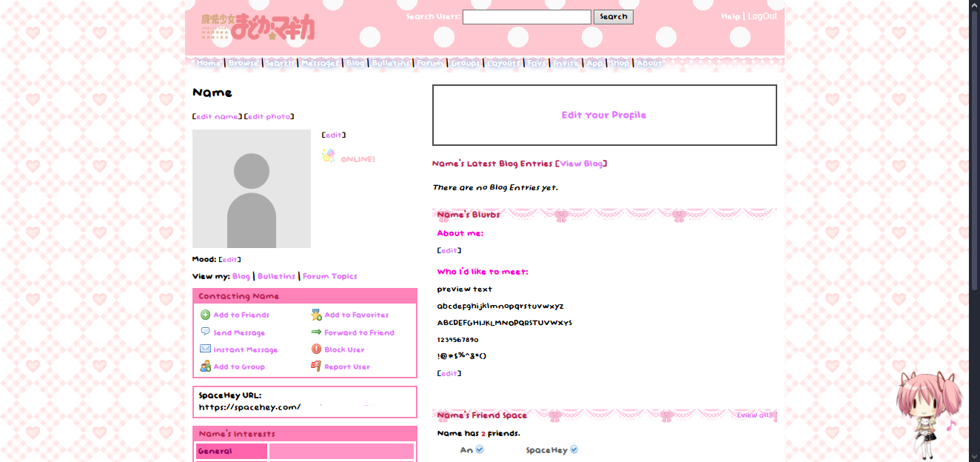Click the Add to Group icon
Screen dimensions: 980x462
click(205, 366)
